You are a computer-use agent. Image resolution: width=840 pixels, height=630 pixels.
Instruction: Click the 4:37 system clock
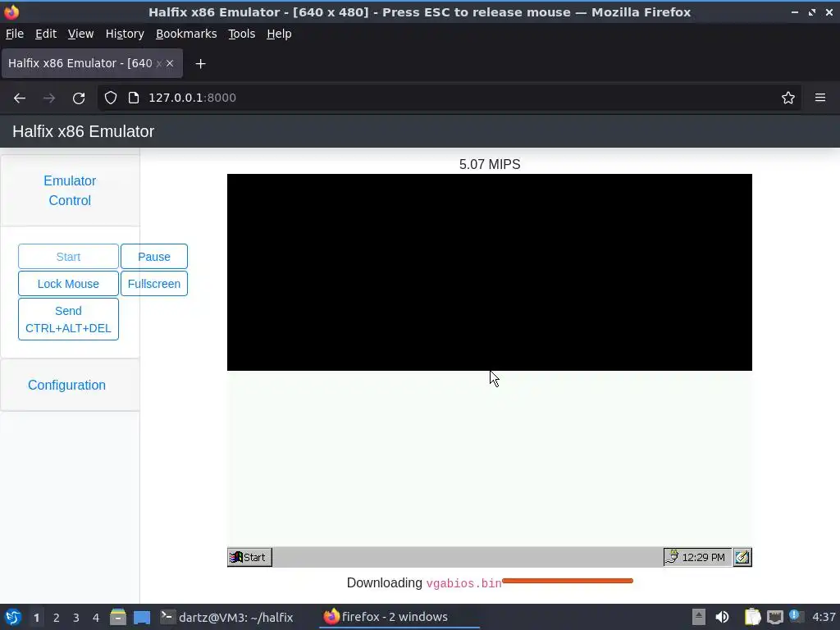[824, 617]
